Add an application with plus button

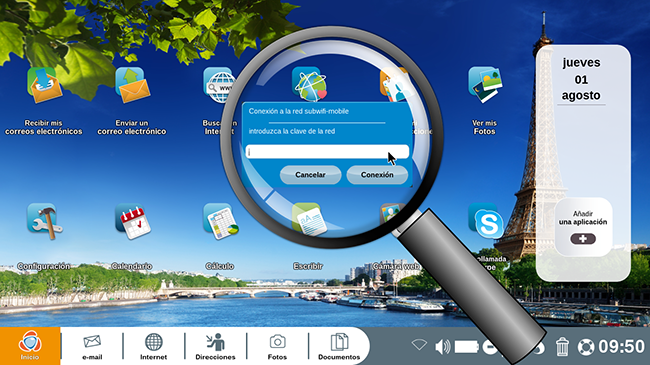tap(583, 239)
